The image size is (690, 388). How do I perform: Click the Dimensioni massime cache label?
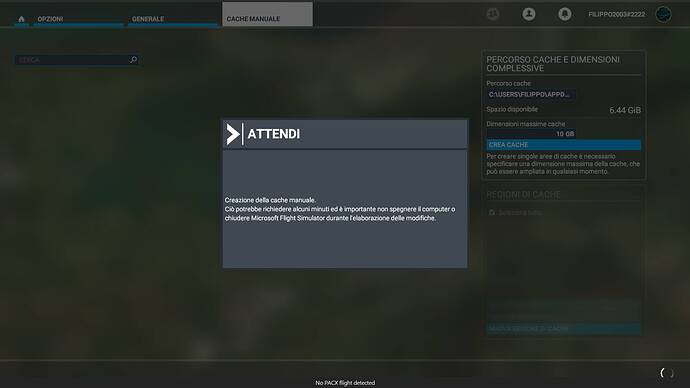[x=525, y=124]
